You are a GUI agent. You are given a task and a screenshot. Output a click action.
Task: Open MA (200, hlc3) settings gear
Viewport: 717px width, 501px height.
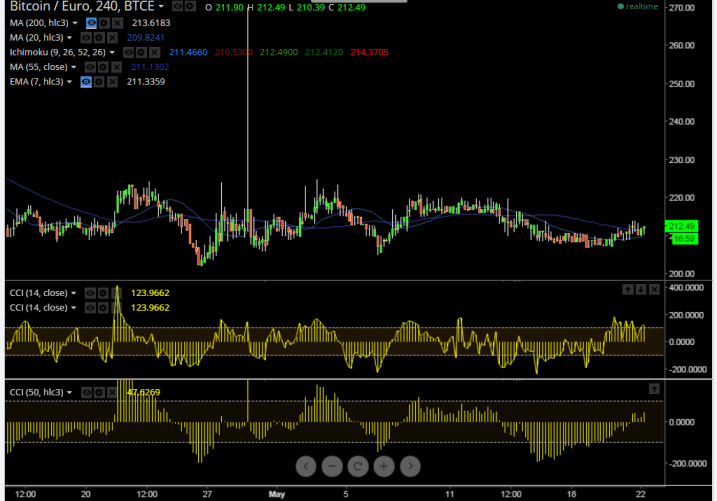tap(104, 23)
